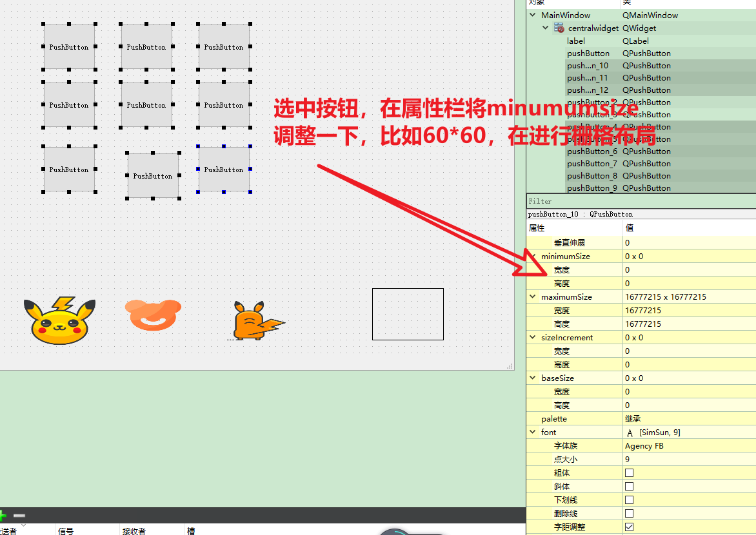
Task: Select the top-left PushButton on the canvas
Action: (x=68, y=46)
